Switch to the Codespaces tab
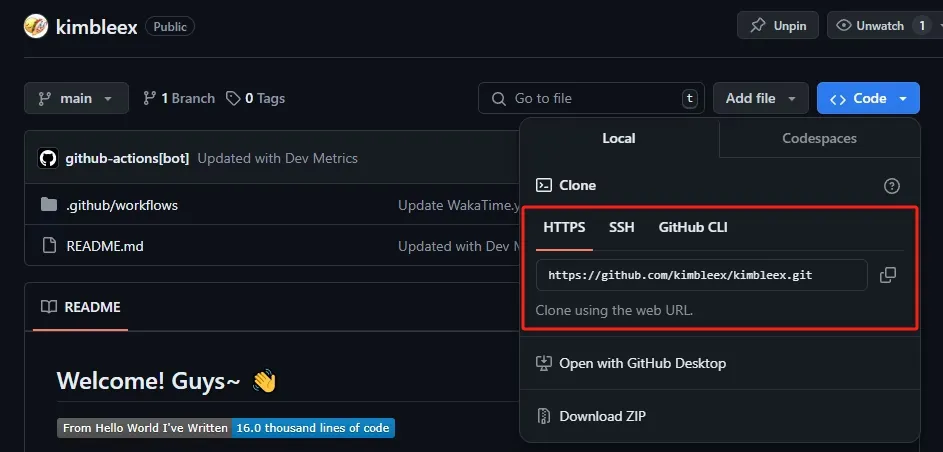 pyautogui.click(x=819, y=138)
